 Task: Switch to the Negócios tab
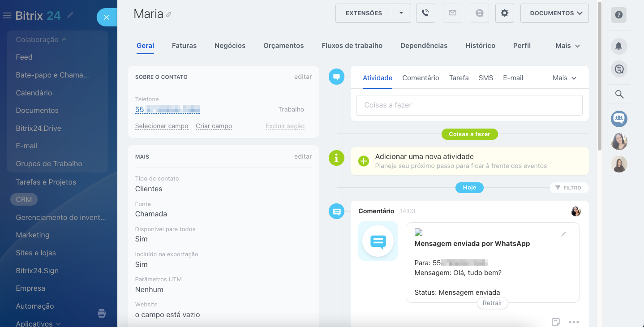pos(230,46)
